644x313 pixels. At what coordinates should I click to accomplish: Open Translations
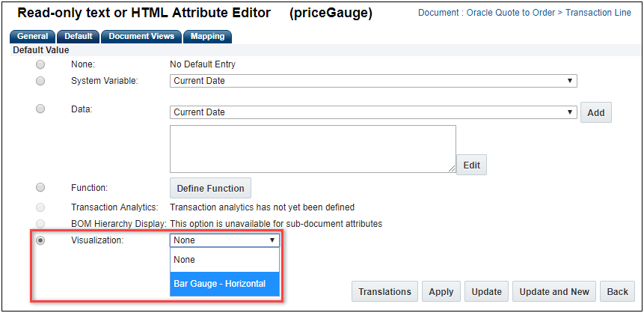click(384, 291)
